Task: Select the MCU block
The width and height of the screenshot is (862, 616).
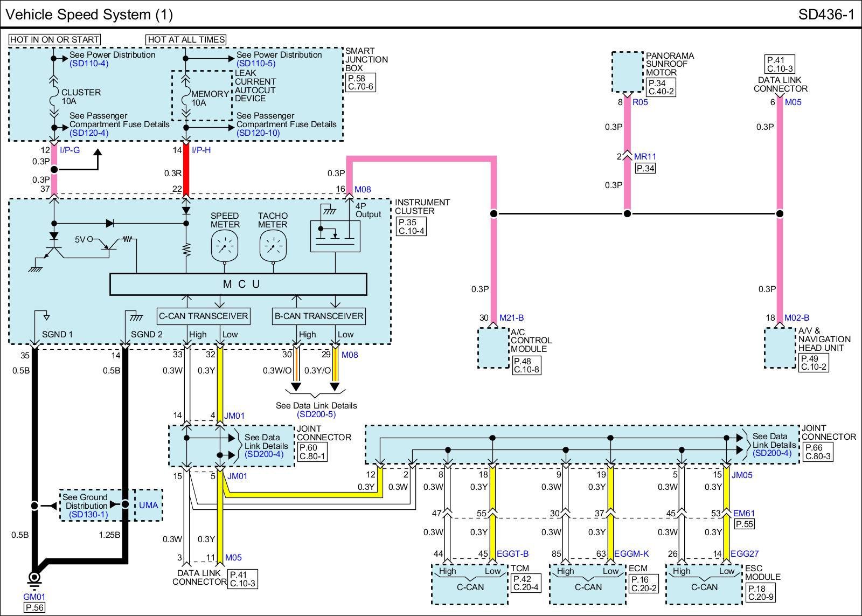Action: tap(238, 284)
